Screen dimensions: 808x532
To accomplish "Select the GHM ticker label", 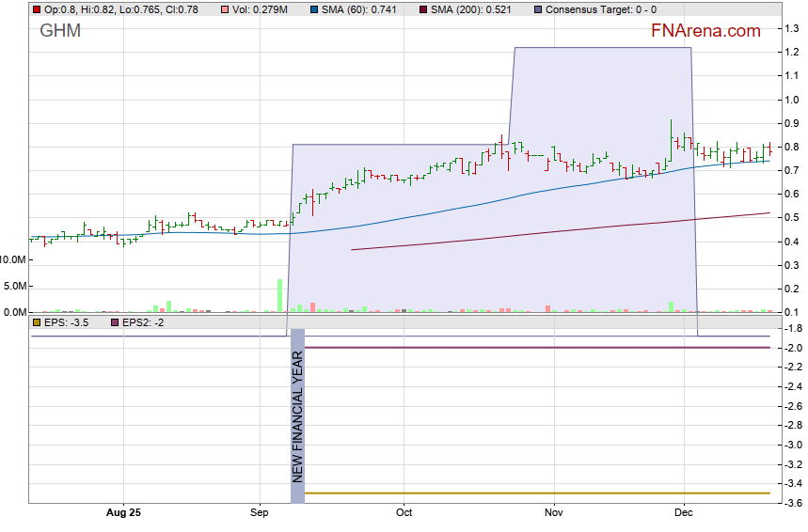I will pos(60,31).
